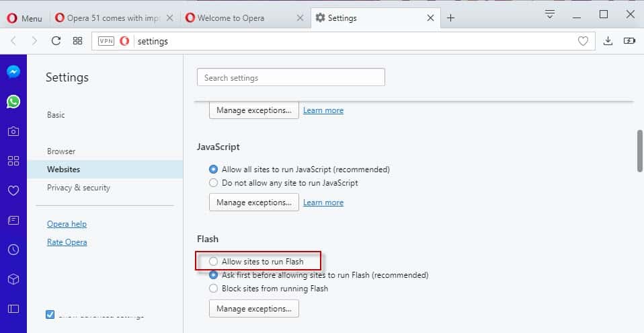Bookmark page with heart icon in address bar
The width and height of the screenshot is (644, 333).
(x=583, y=41)
